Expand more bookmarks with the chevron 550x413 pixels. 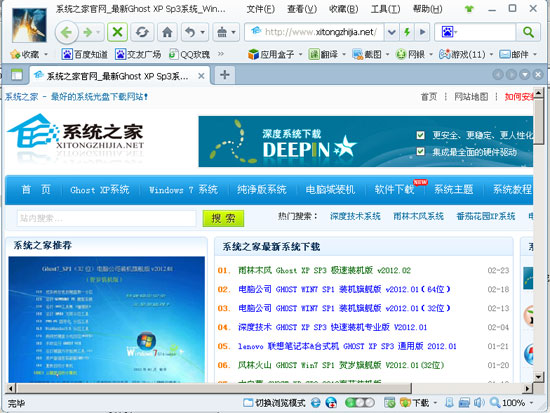[x=221, y=54]
